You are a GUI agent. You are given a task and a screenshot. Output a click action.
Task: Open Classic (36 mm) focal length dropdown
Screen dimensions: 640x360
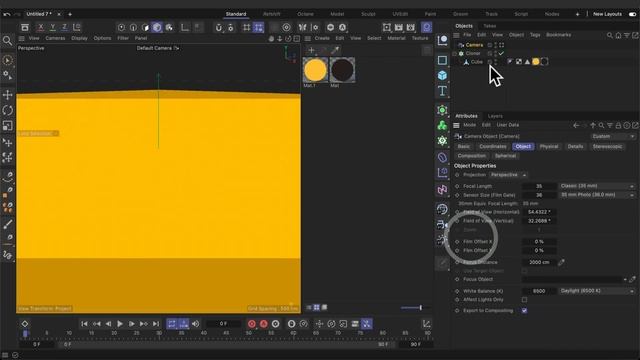tap(597, 186)
